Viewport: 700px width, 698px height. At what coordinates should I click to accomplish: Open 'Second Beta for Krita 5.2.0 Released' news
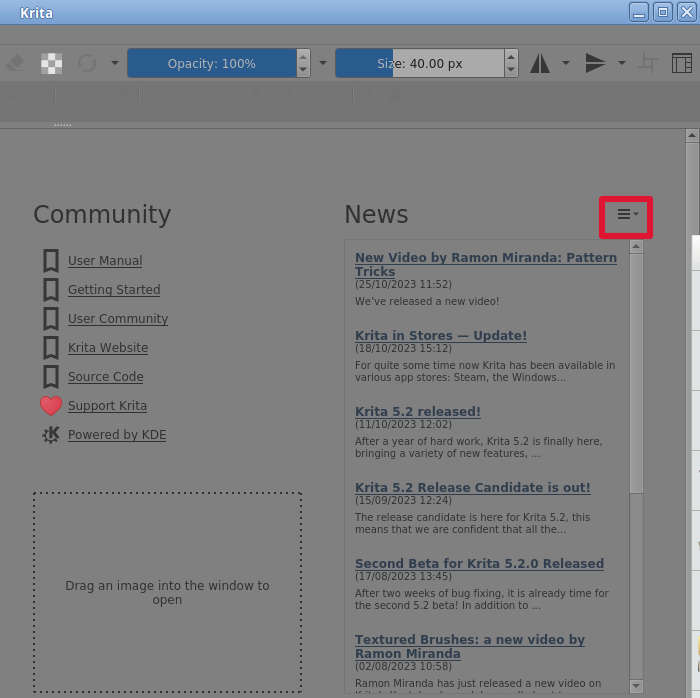click(479, 564)
